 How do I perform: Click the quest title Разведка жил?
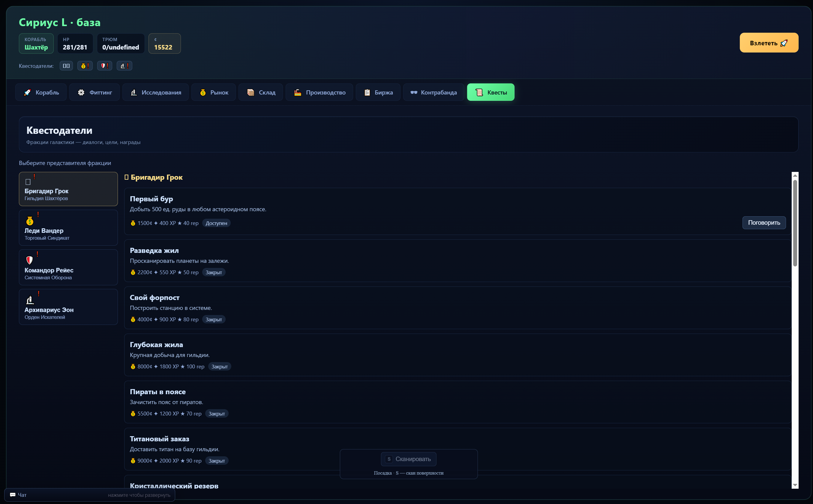[154, 251]
